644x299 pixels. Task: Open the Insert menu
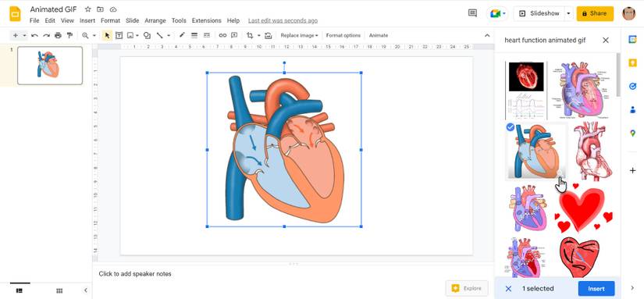pyautogui.click(x=87, y=20)
